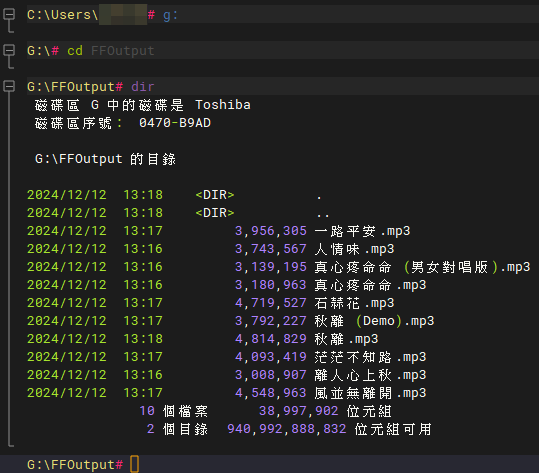Click 'G:\FFOutput 的目錄' heading line
The height and width of the screenshot is (473, 539).
click(x=105, y=159)
